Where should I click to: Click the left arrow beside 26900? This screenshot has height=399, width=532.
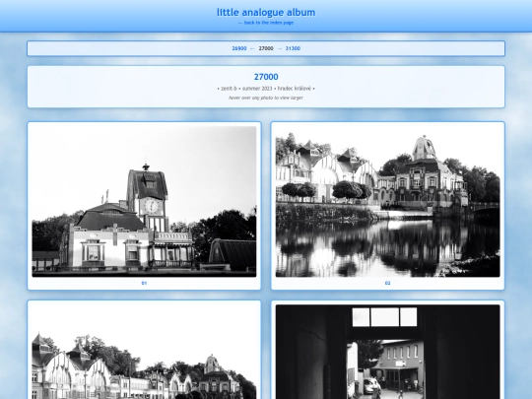click(x=252, y=48)
